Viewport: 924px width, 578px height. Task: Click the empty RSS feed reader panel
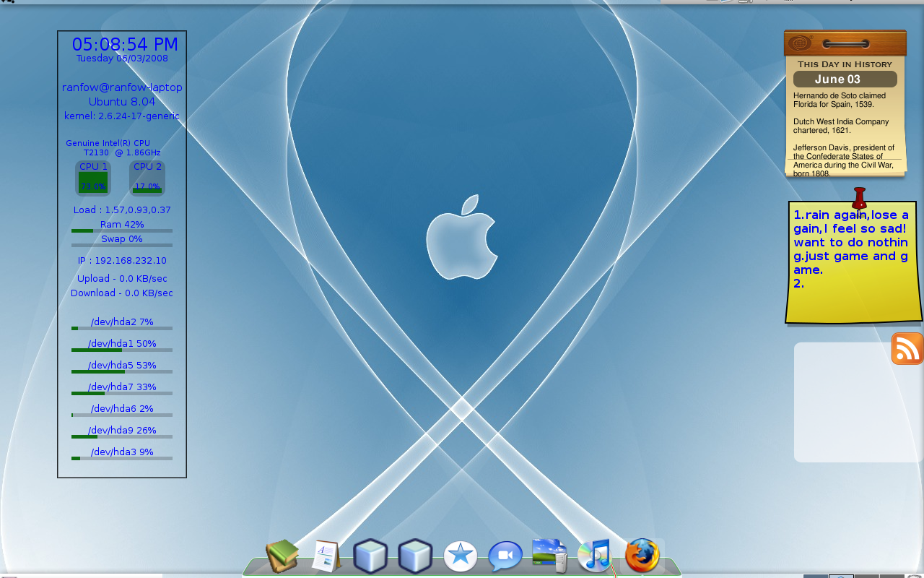click(858, 402)
